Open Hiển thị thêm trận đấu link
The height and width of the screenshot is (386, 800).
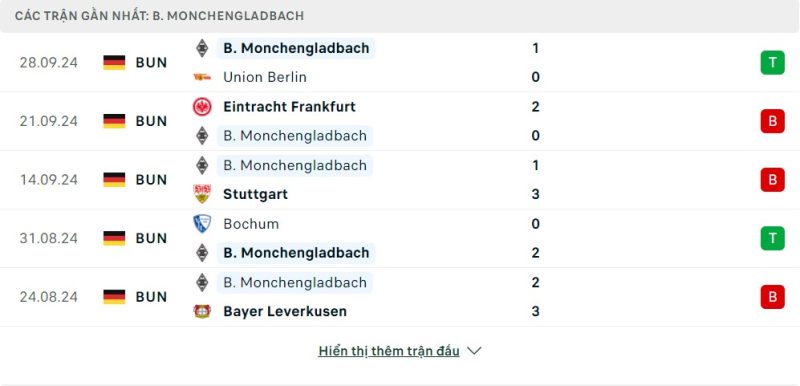(389, 351)
